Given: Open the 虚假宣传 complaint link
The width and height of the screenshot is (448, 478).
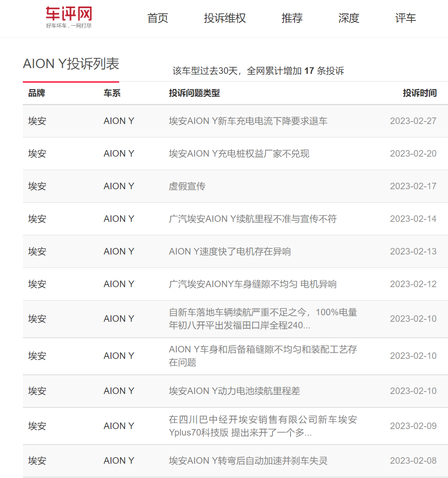Looking at the screenshot, I should point(187,186).
